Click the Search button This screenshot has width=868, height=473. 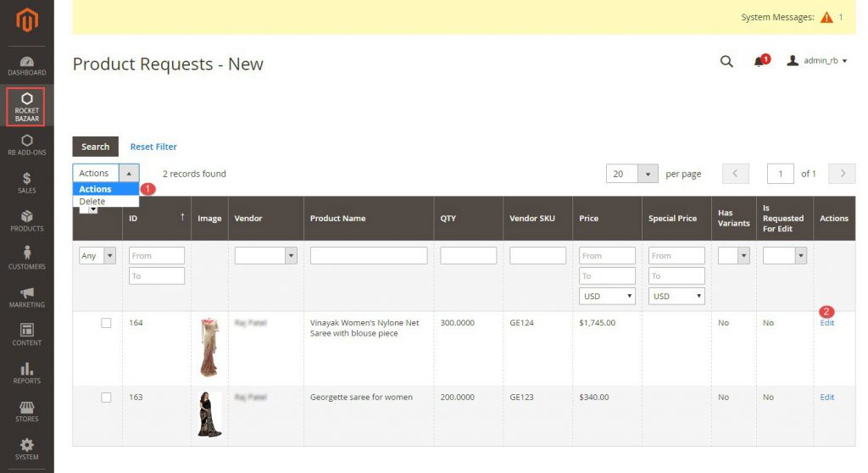click(95, 146)
